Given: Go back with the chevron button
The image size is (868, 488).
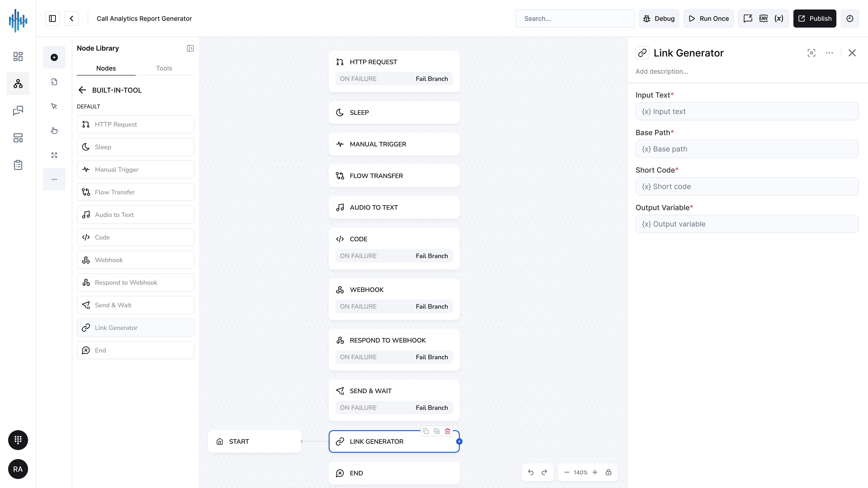Looking at the screenshot, I should tap(71, 19).
